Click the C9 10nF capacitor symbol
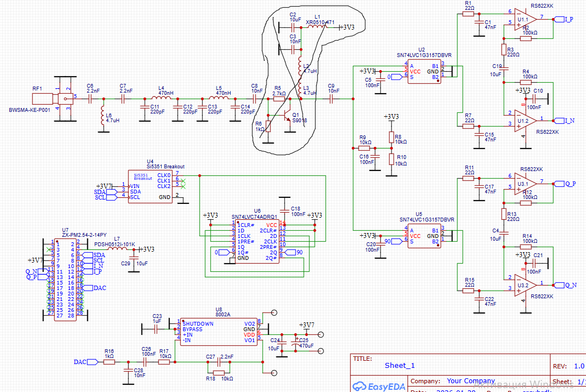This screenshot has height=392, width=586. pyautogui.click(x=331, y=99)
